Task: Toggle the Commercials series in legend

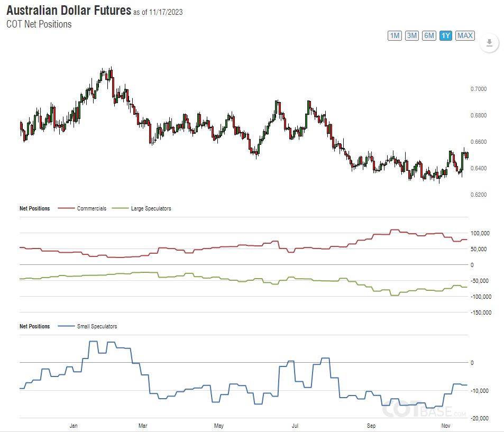Action: click(91, 208)
